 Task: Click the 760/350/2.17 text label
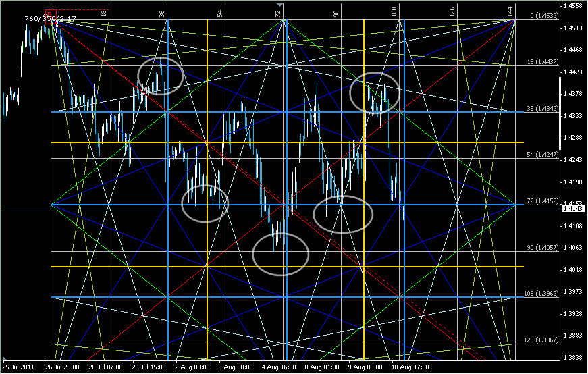click(x=50, y=18)
